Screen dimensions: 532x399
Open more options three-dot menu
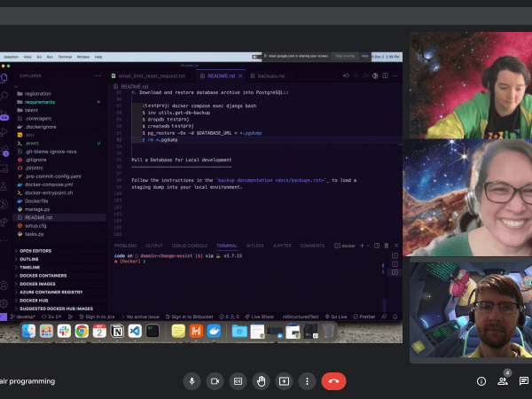coord(308,380)
